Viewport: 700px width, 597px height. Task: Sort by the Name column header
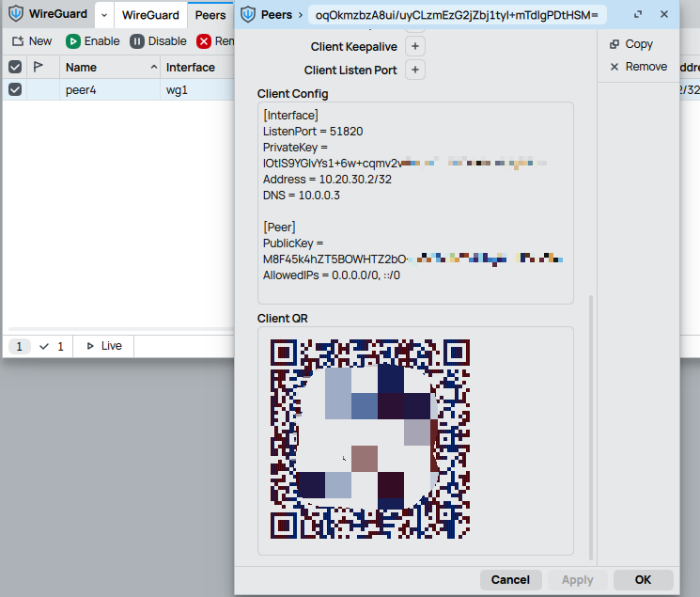pos(81,68)
